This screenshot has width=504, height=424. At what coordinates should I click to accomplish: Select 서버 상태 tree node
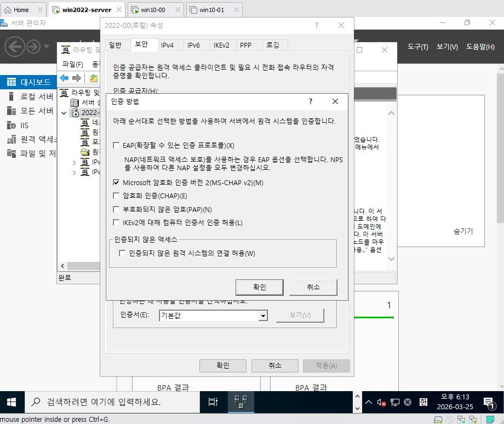tap(85, 102)
